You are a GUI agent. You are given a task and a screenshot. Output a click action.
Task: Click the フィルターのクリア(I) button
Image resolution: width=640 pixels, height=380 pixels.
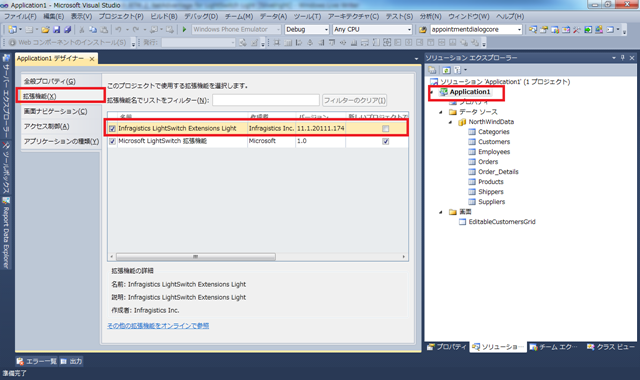click(354, 100)
